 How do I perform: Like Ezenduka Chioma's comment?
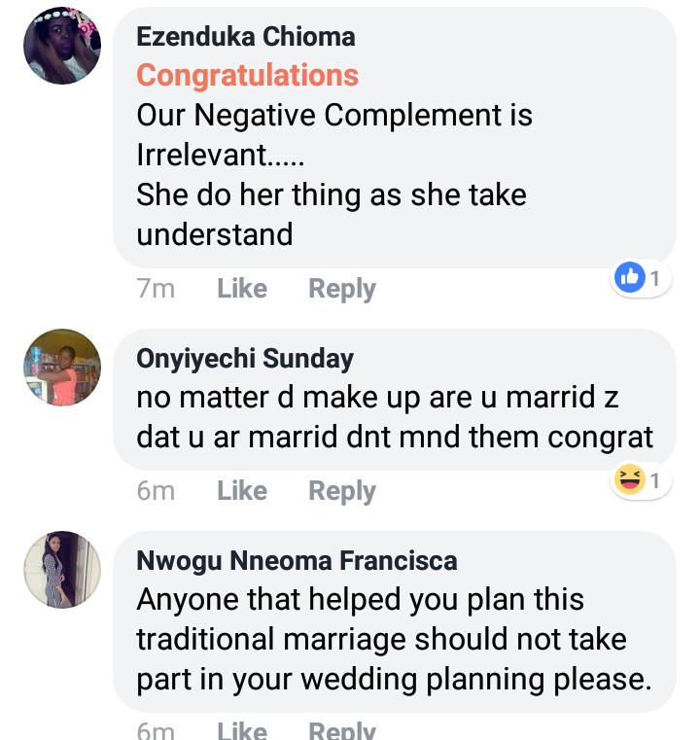(x=242, y=289)
